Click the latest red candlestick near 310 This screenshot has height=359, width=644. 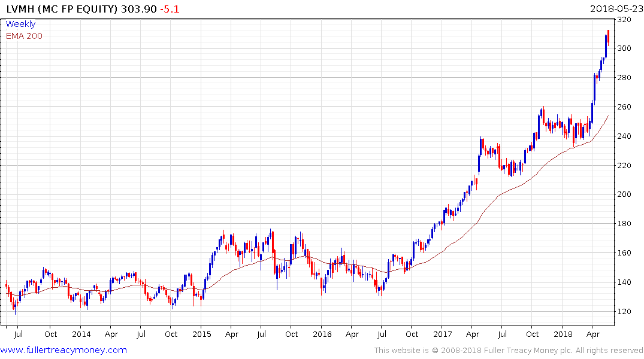click(x=608, y=37)
